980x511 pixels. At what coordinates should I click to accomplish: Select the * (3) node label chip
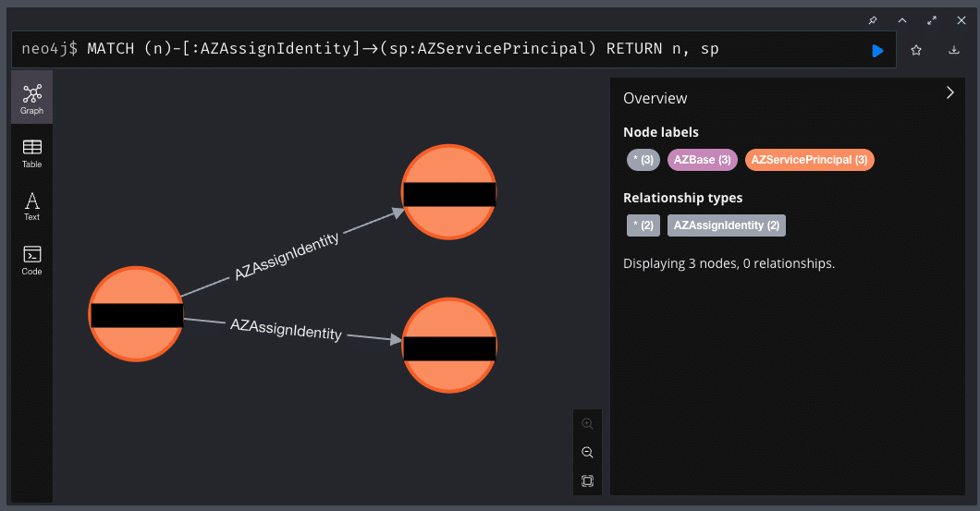(643, 160)
